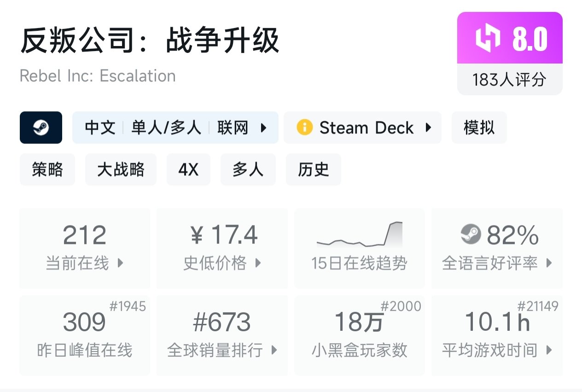Viewport: 582px width, 392px height.
Task: Open the 史低价格 history arrow
Action: pos(258,263)
